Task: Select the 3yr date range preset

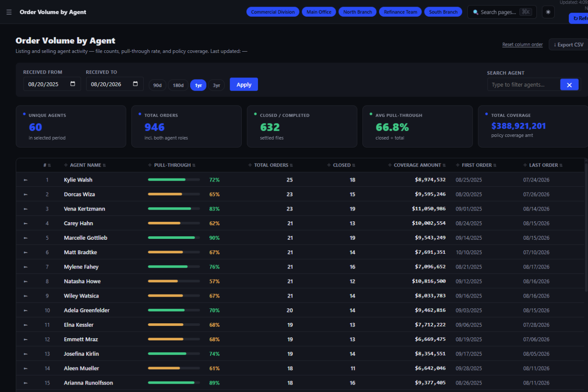Action: tap(216, 85)
